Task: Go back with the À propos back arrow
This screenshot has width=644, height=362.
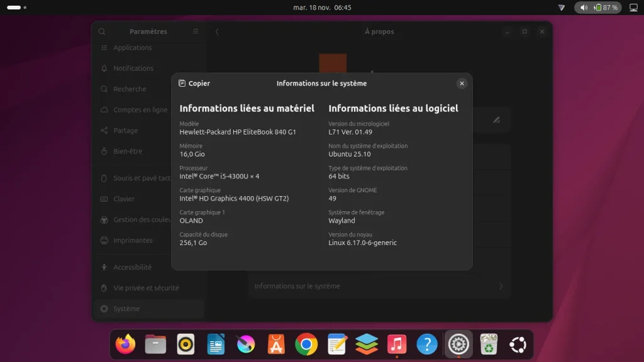Action: click(x=217, y=31)
